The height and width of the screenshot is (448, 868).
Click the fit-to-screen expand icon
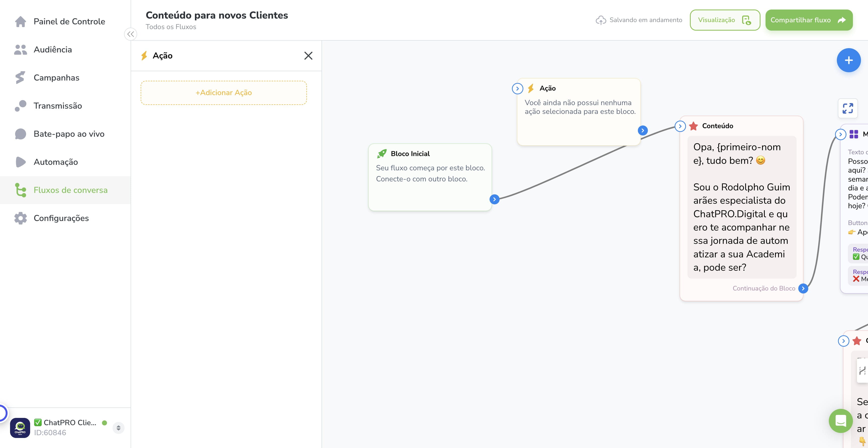pos(848,108)
